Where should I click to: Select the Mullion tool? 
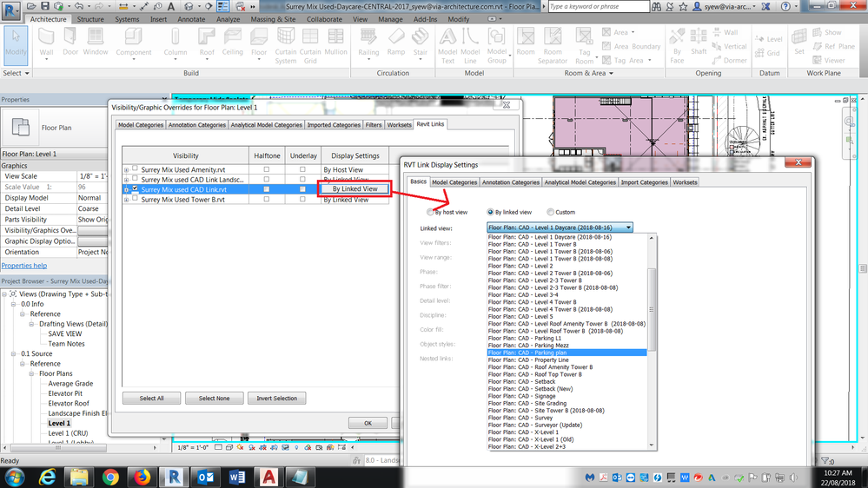click(335, 43)
